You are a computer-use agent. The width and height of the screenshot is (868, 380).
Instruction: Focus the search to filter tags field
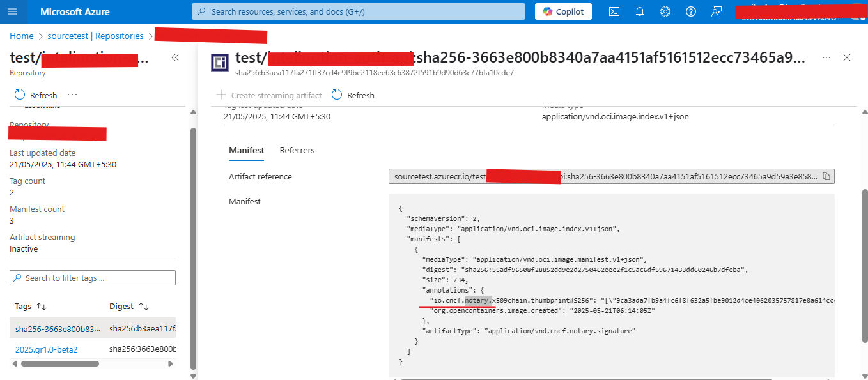coord(93,278)
